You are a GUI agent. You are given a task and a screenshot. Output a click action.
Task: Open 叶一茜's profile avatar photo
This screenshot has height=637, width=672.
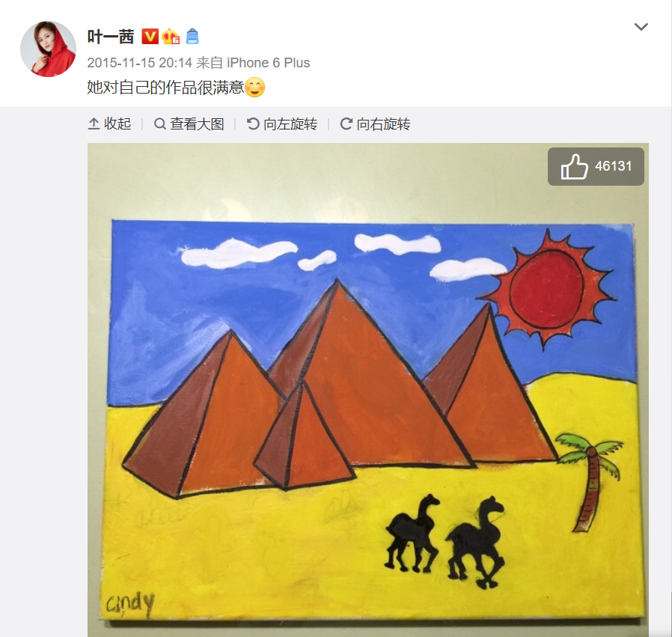coord(48,49)
